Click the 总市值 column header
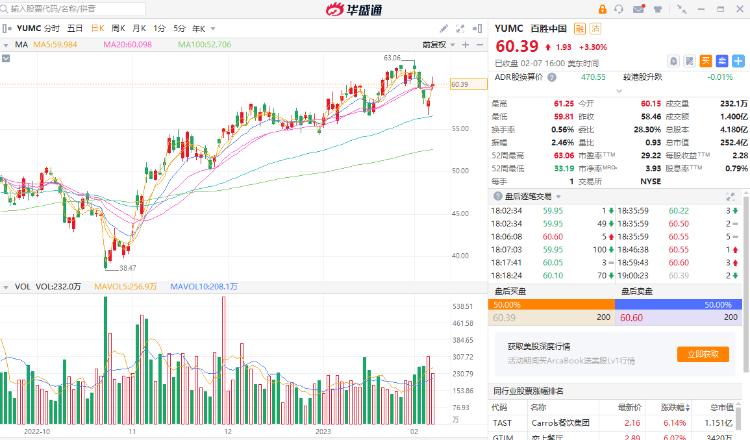Image resolution: width=750 pixels, height=440 pixels. [721, 407]
